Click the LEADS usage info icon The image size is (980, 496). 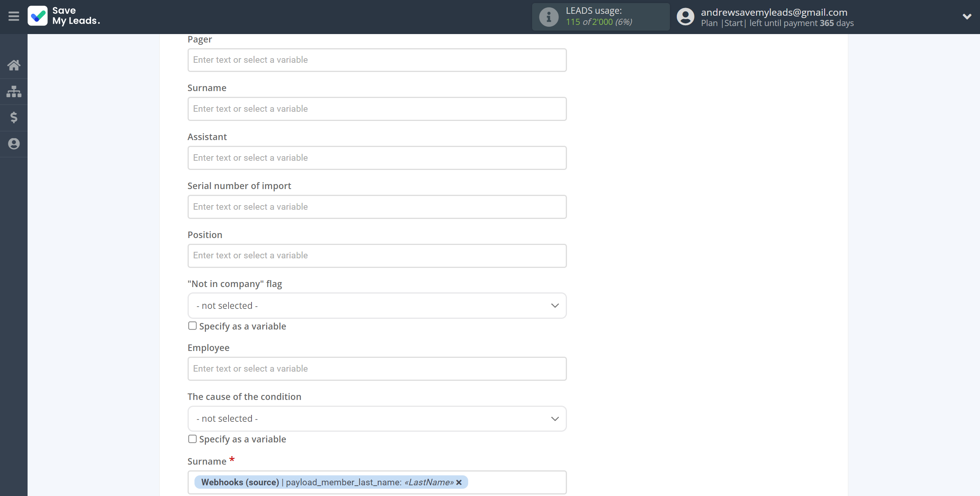click(x=549, y=17)
